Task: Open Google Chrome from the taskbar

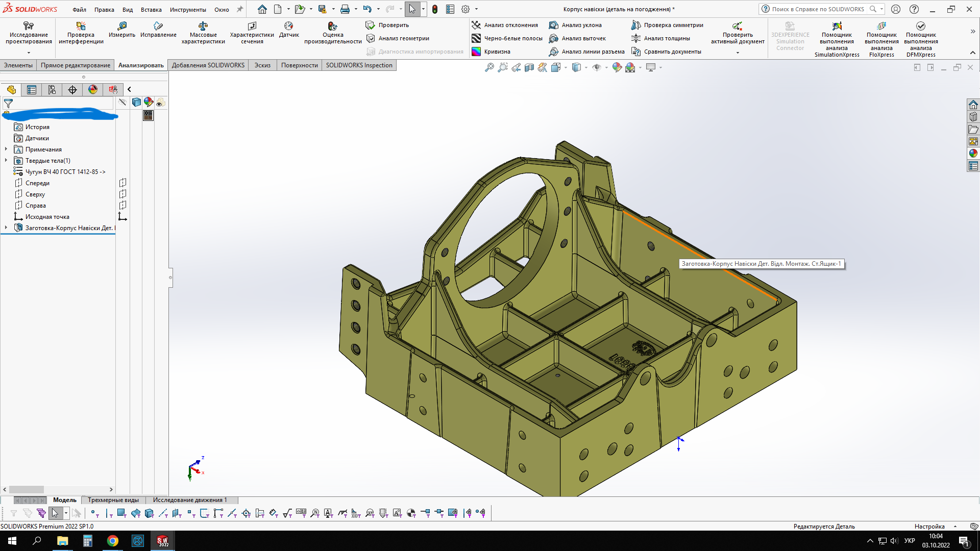Action: point(113,541)
